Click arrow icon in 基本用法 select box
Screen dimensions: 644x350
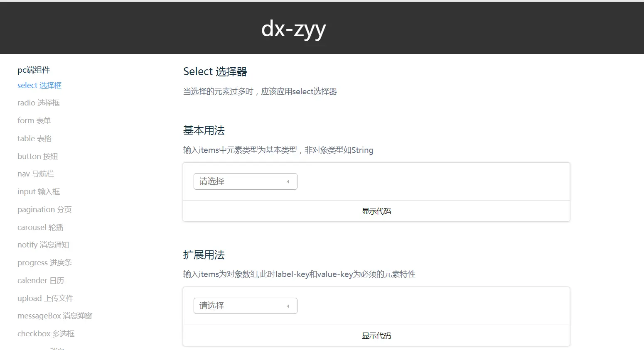click(x=288, y=182)
